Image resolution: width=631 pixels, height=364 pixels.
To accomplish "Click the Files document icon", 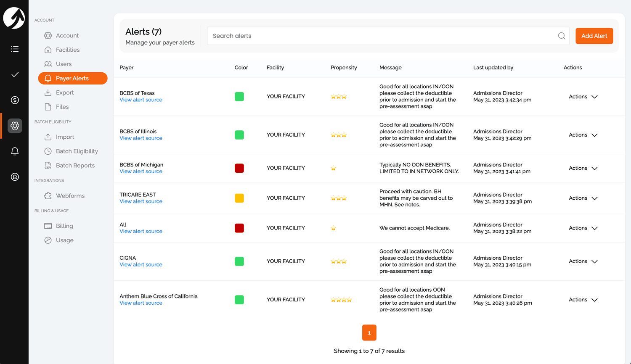I will [x=48, y=107].
